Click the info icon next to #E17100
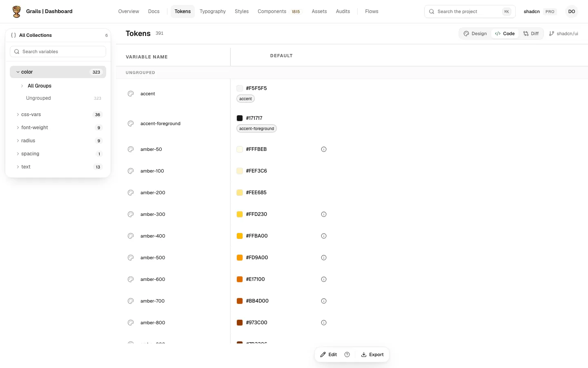Screen dimensions: 588x368 pos(324,279)
